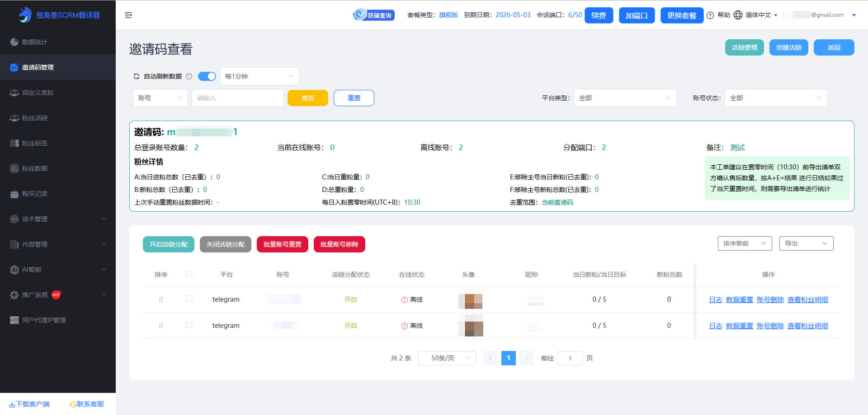Click the drag handle of second telegram row
868x415 pixels.
point(161,326)
